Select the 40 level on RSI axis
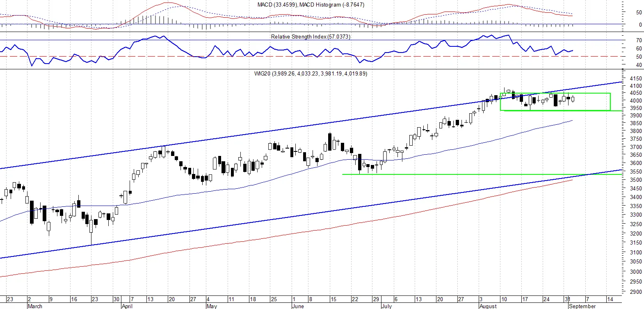The height and width of the screenshot is (309, 644). pos(639,65)
